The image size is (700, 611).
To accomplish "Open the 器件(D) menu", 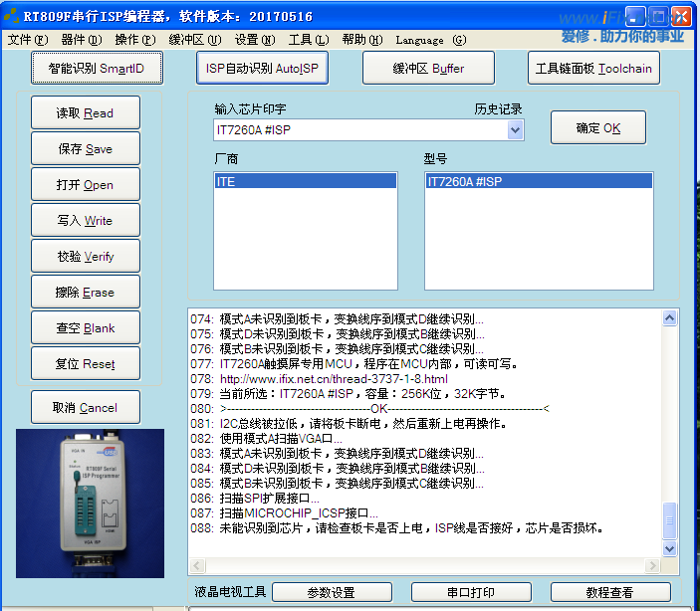I will 82,40.
